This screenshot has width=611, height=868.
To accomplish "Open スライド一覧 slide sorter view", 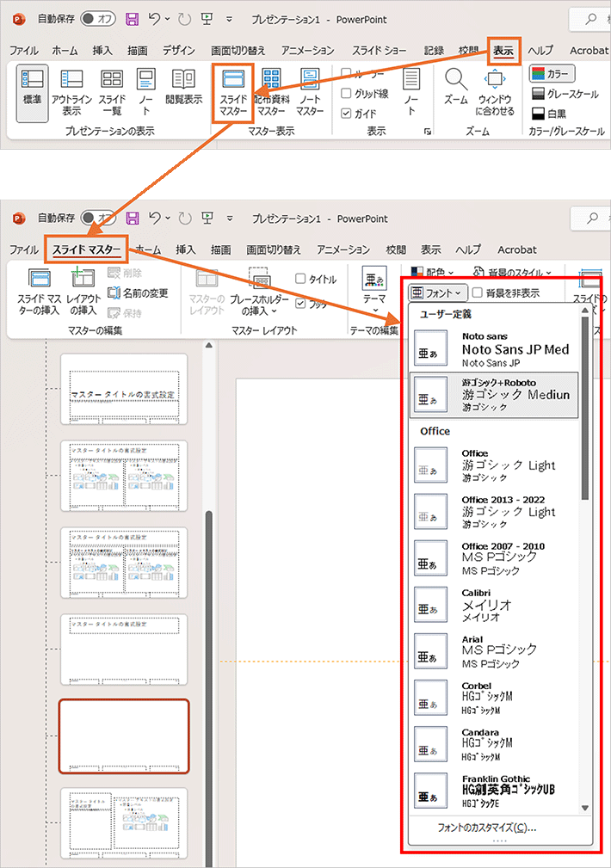I will pyautogui.click(x=112, y=92).
